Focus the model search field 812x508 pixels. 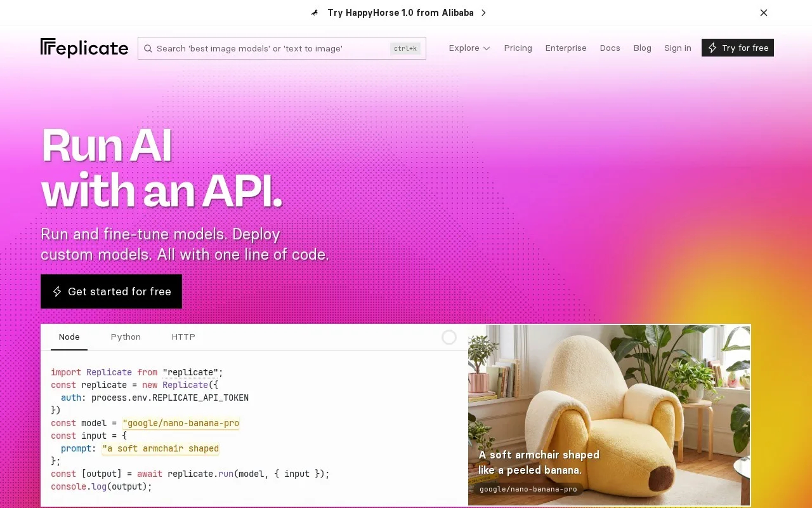(282, 48)
